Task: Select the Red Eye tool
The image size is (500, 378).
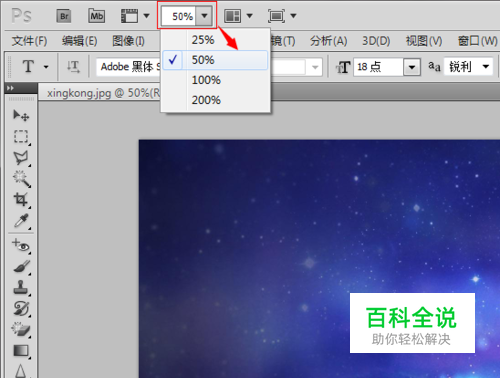Action: (x=21, y=246)
